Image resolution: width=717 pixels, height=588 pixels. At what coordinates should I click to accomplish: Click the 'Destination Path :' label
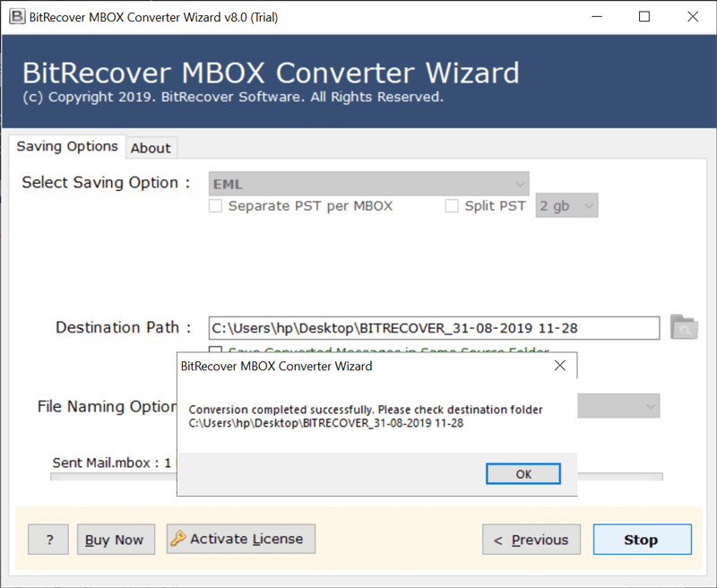click(x=123, y=327)
